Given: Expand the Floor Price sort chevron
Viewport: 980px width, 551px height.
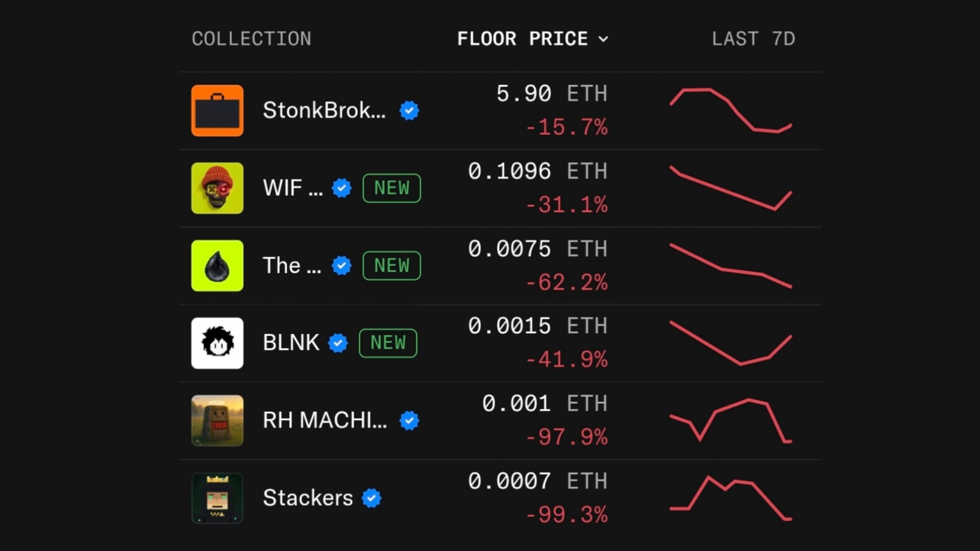Looking at the screenshot, I should (x=603, y=39).
